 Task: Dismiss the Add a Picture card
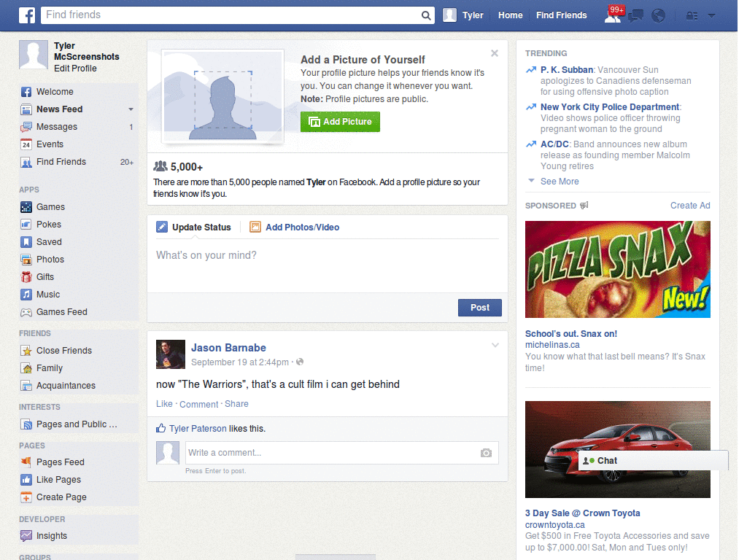(x=495, y=53)
